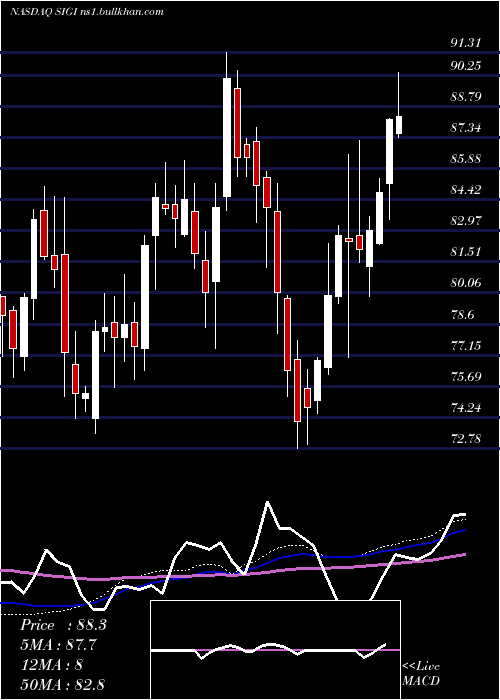
Task: Click the 87.34 price axis label
Action: pyautogui.click(x=466, y=128)
